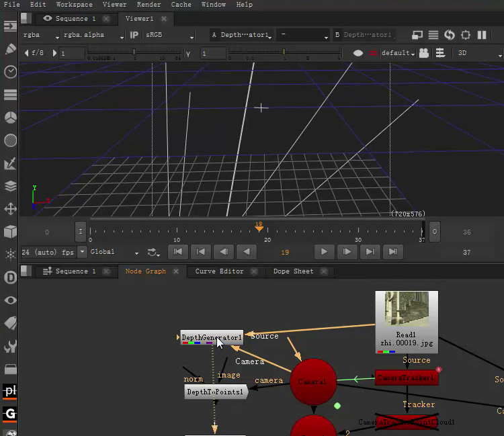Open the Merge nodes layers icon

pyautogui.click(x=10, y=186)
